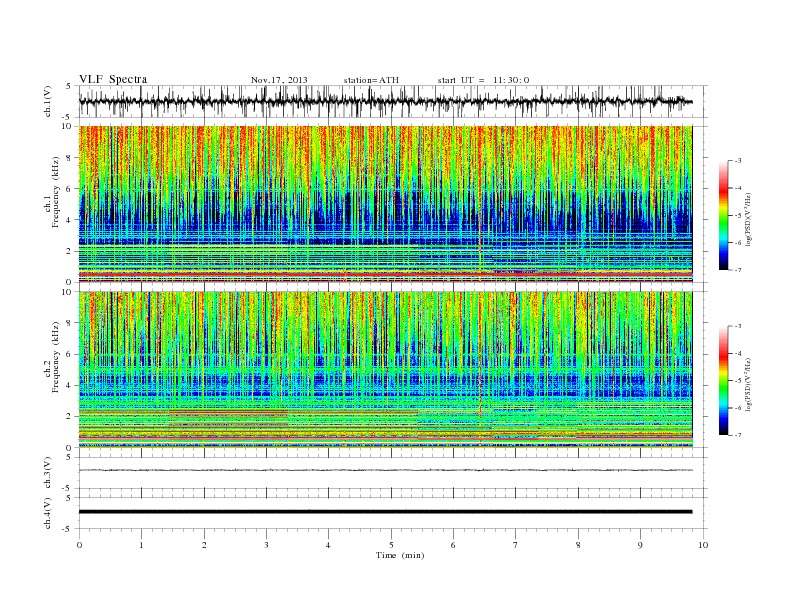
Task: Click the "ch.4(V)" vertical axis label
Action: coord(48,513)
